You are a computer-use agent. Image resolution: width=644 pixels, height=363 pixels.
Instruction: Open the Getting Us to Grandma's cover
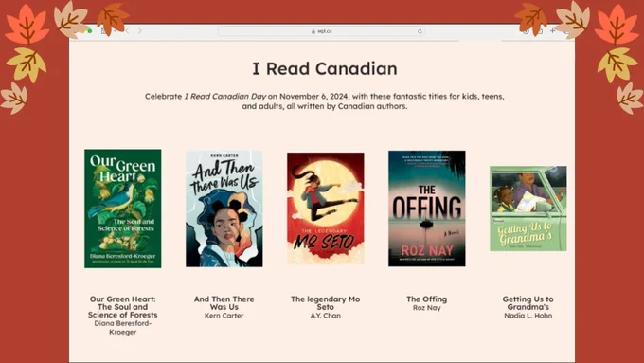[528, 209]
